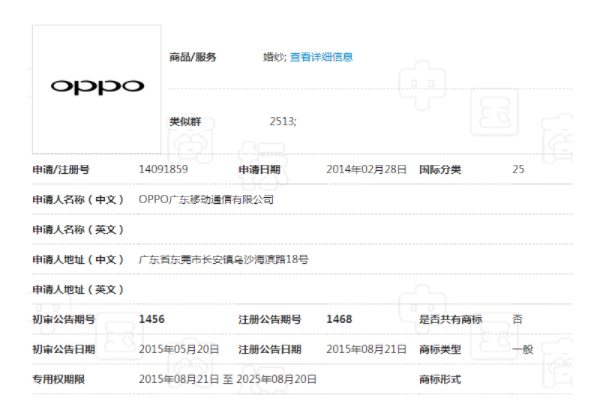Click the trademark type value 一般
Image resolution: width=593 pixels, height=413 pixels.
(523, 349)
